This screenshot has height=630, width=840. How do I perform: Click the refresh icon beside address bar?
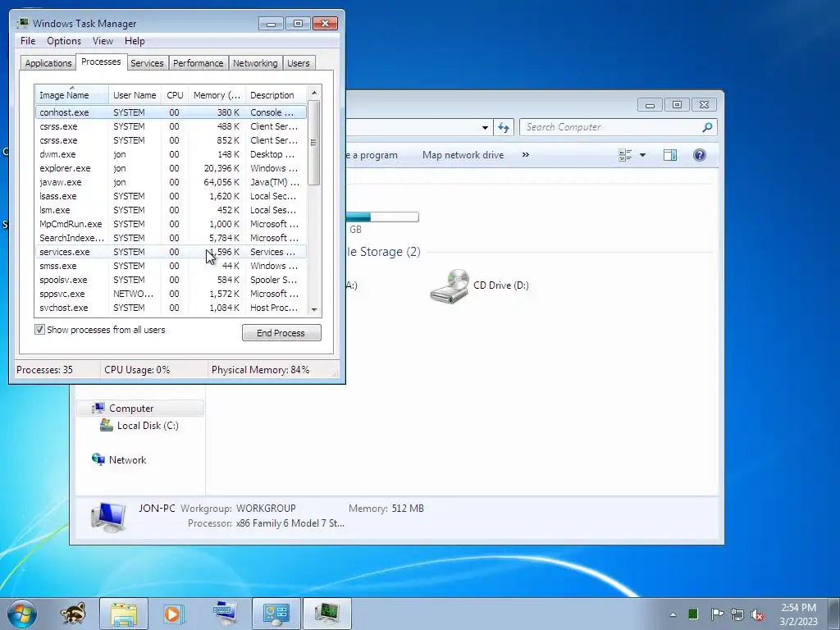[503, 127]
